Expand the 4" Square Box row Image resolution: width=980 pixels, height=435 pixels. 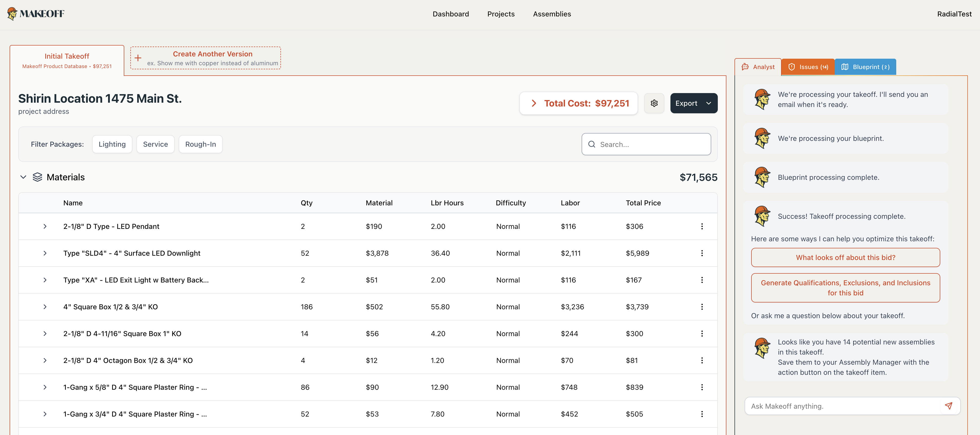[x=45, y=307]
